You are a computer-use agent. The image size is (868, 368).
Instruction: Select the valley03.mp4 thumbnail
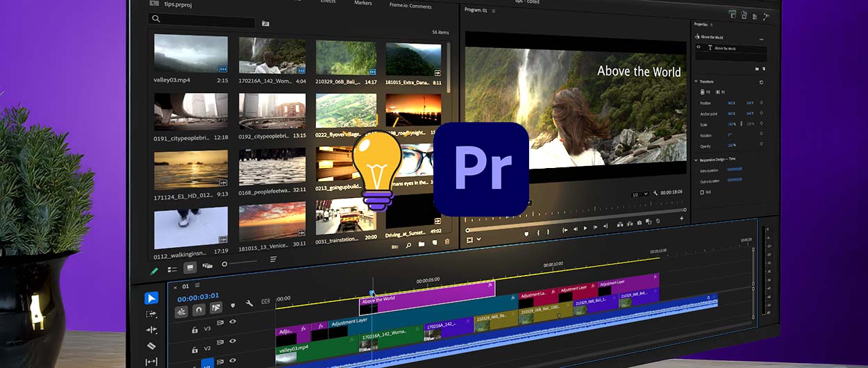pos(190,54)
